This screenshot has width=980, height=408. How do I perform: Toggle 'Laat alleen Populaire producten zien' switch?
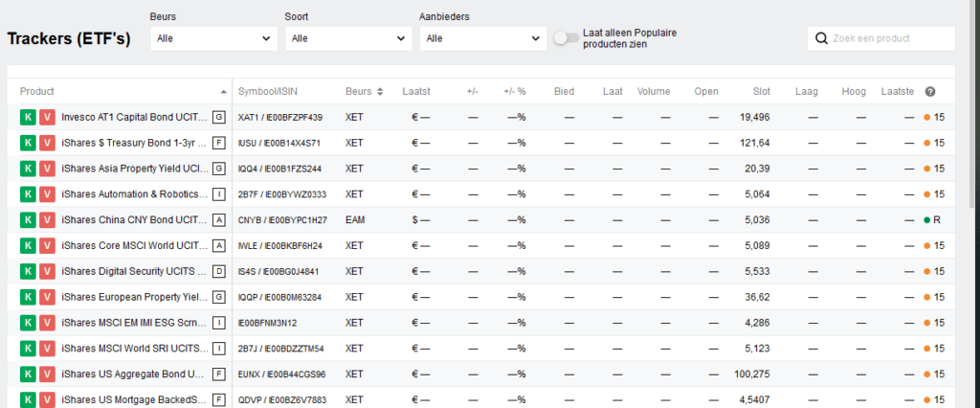567,38
